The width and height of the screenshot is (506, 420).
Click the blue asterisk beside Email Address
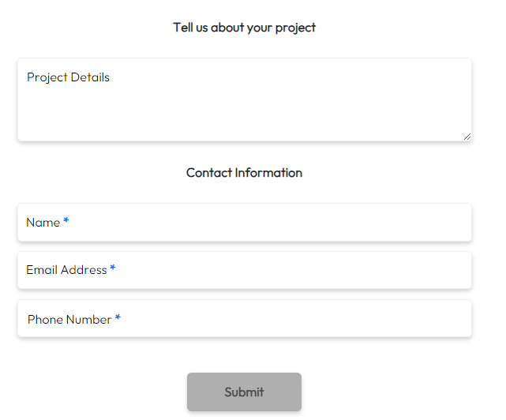tap(113, 268)
